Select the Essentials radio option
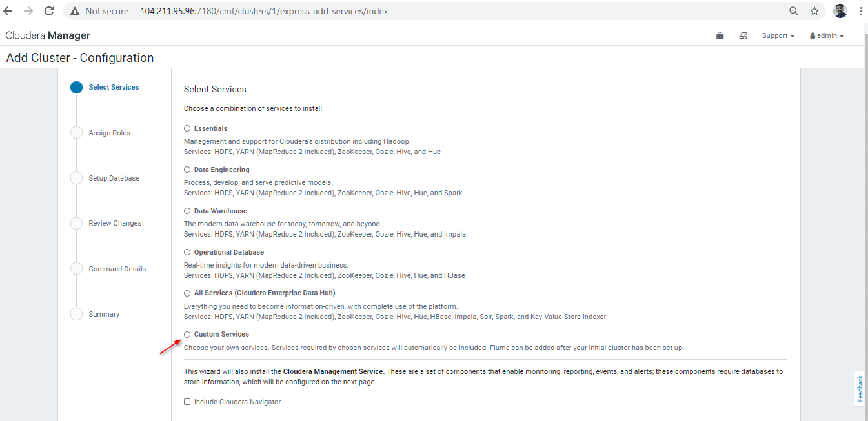 click(x=187, y=128)
